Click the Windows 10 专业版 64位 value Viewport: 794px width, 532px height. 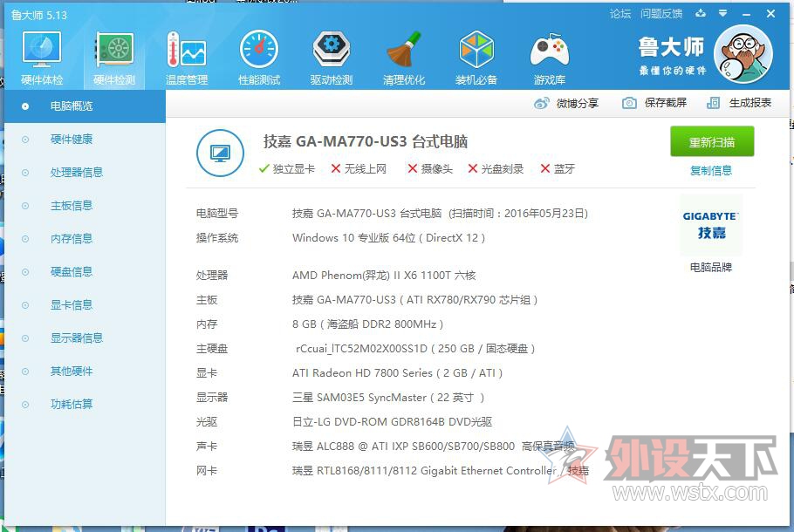(388, 238)
